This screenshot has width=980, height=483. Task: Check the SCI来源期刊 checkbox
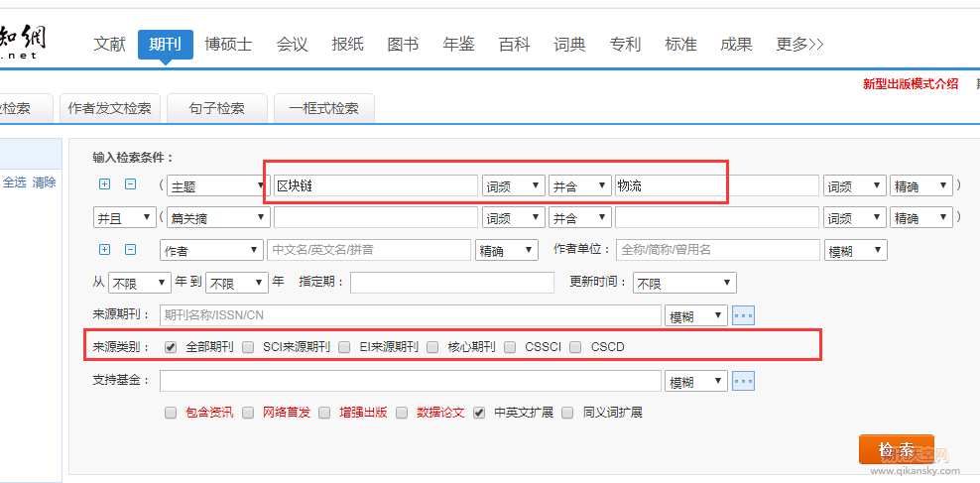coord(248,347)
